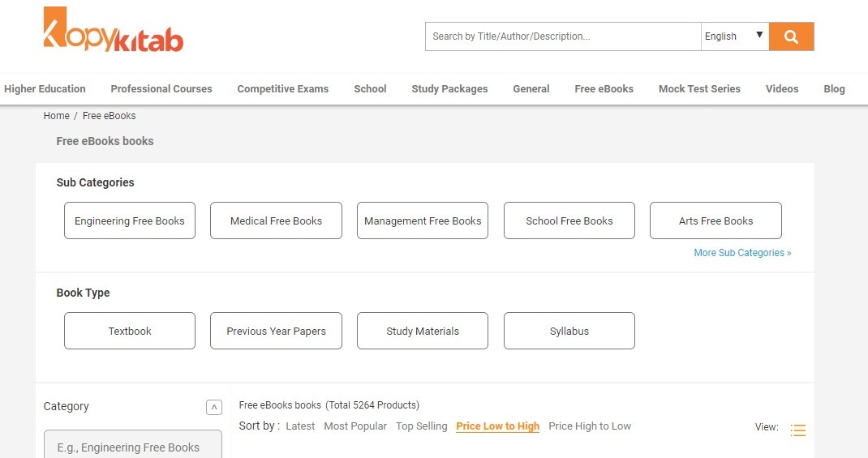This screenshot has height=458, width=868.
Task: Select Previous Year Papers book type
Action: (x=276, y=331)
